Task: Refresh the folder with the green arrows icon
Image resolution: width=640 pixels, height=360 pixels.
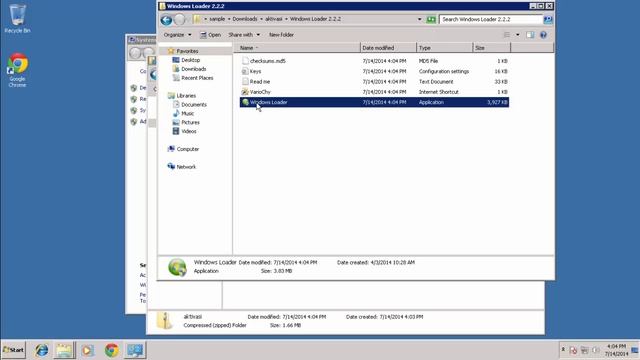Action: [x=431, y=19]
